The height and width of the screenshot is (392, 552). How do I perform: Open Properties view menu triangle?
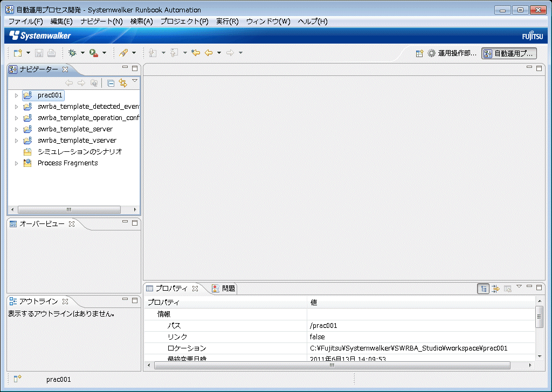519,286
